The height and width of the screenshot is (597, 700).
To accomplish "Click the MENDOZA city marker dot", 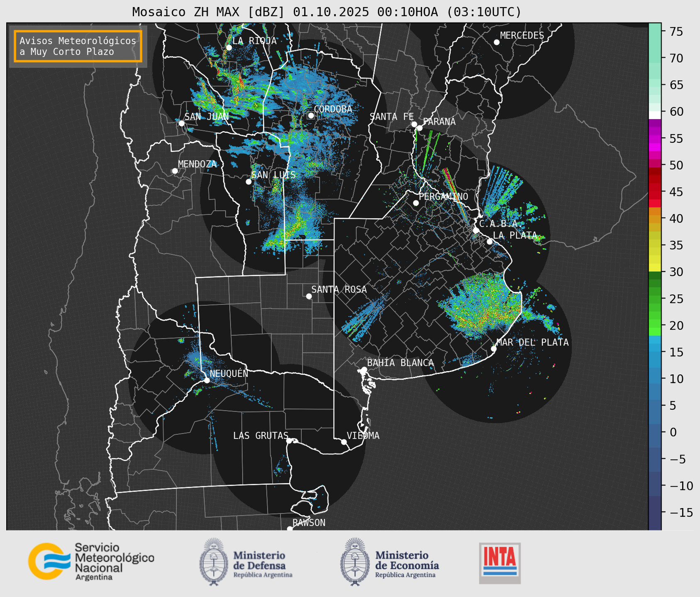I will 175,171.
